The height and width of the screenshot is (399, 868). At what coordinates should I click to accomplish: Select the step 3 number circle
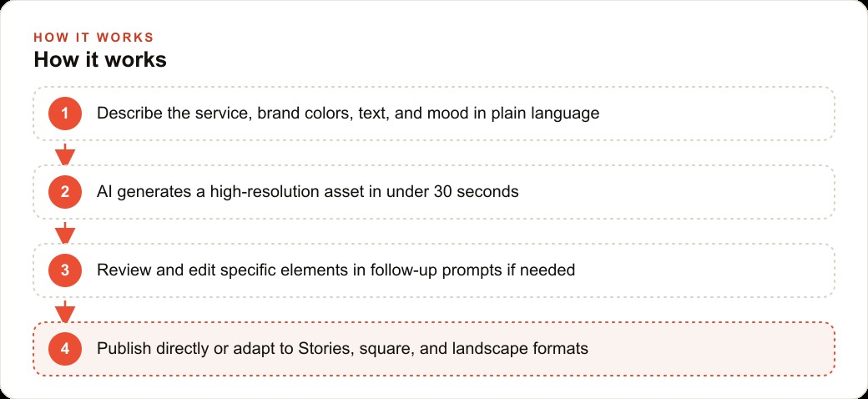point(65,270)
